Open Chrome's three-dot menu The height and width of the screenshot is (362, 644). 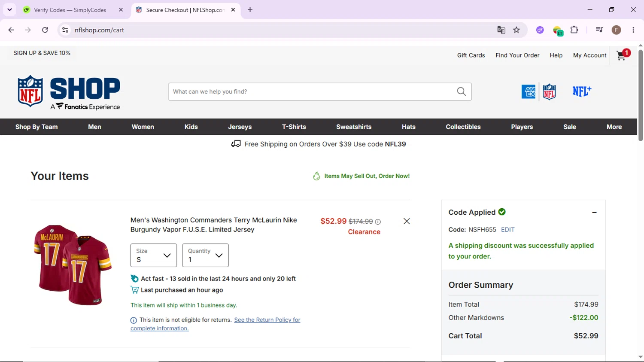(633, 30)
